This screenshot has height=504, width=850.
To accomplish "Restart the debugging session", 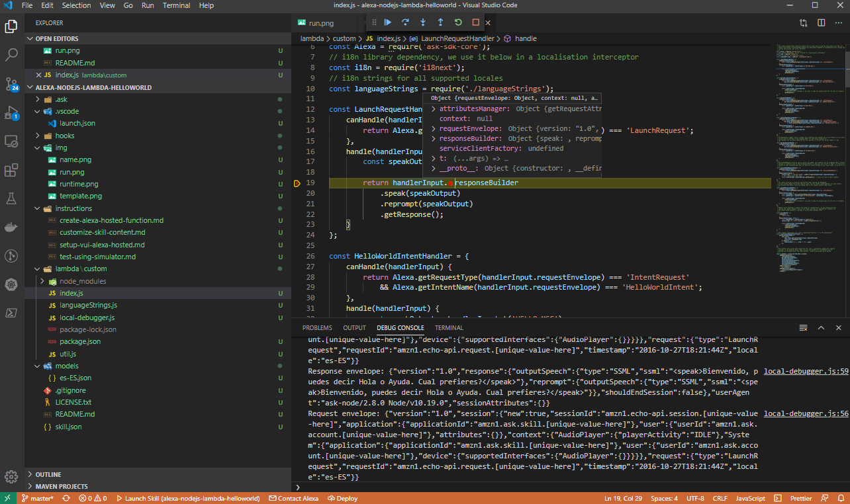I will 458,22.
